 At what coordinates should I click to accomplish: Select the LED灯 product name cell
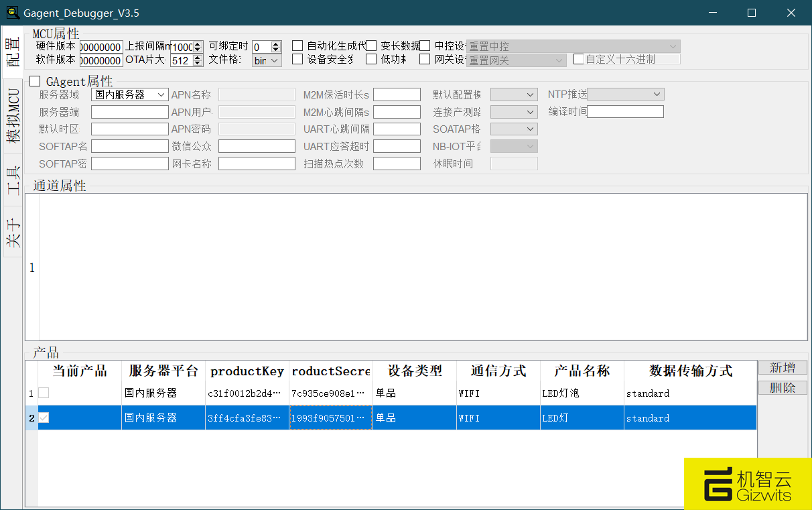[x=582, y=418]
